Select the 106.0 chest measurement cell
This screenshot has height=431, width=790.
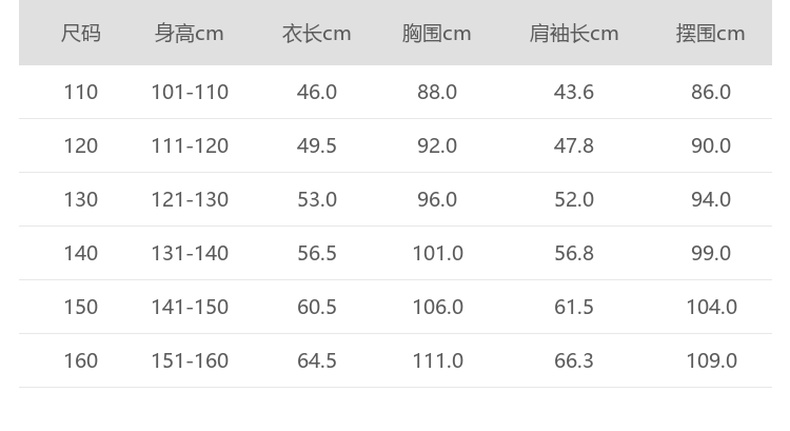[x=438, y=307]
